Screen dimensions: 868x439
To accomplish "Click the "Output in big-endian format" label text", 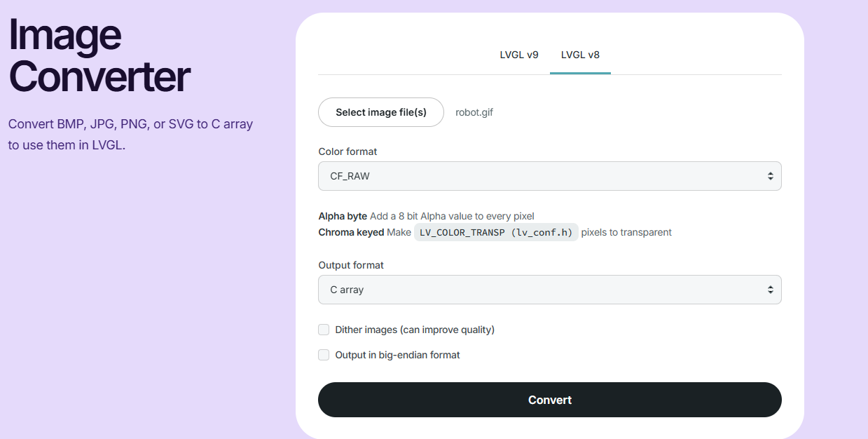I will [397, 355].
